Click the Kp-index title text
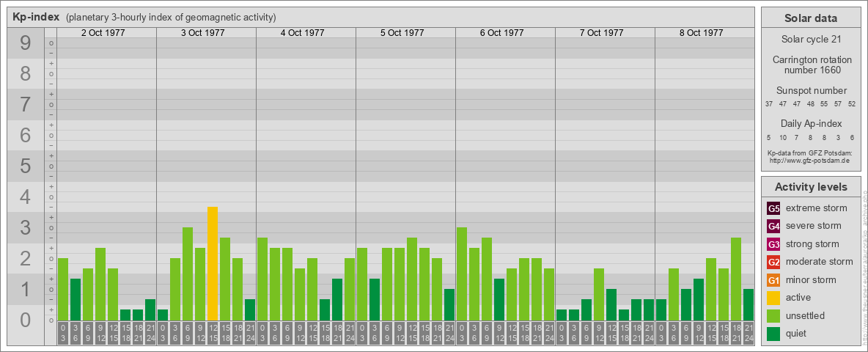Viewport: 868px width, 352px height. [36, 17]
